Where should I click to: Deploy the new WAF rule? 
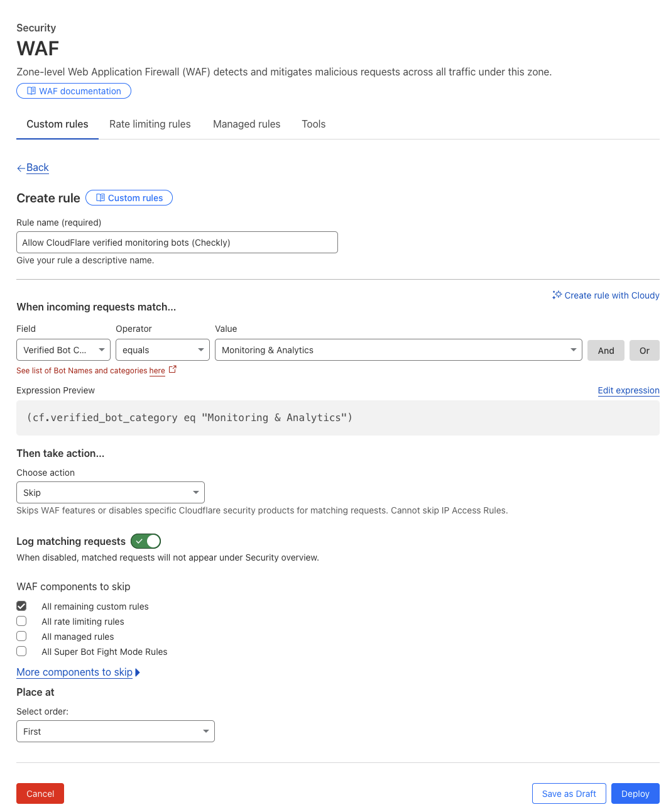click(635, 793)
